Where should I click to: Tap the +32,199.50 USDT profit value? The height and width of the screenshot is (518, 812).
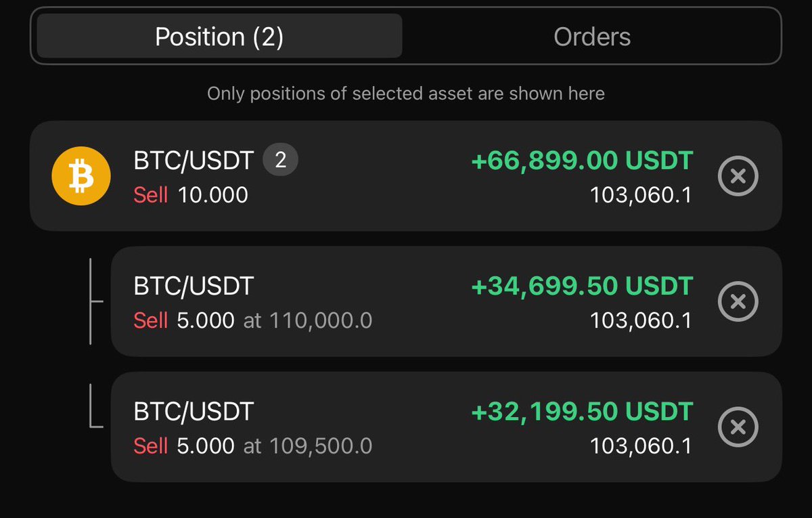pyautogui.click(x=582, y=412)
